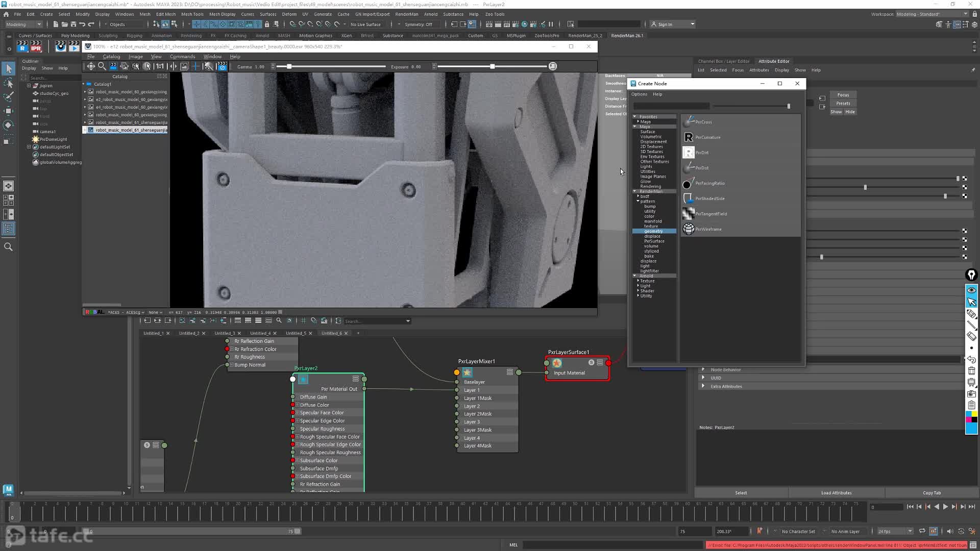Image resolution: width=980 pixels, height=551 pixels.
Task: Select the PxrLayerSurface1 node icon
Action: point(557,362)
